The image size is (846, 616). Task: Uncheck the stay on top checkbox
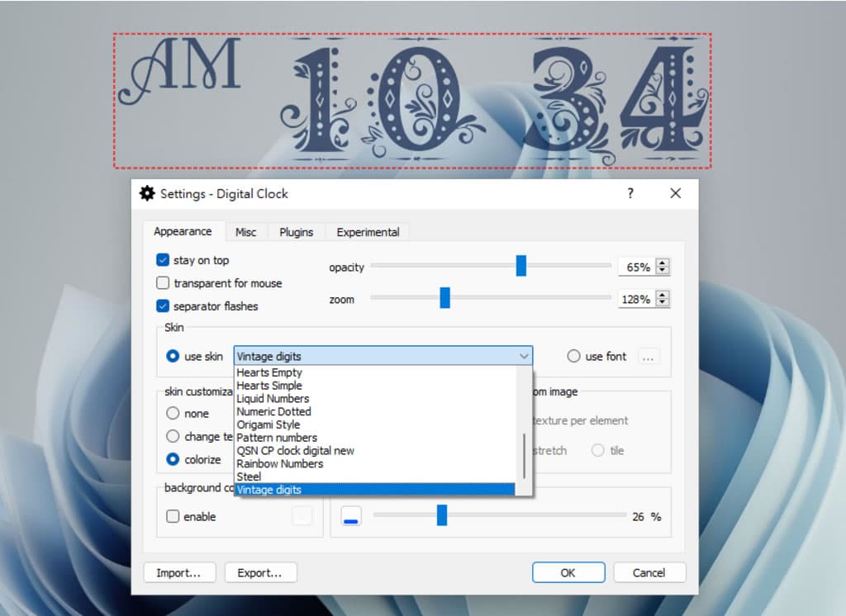click(163, 260)
